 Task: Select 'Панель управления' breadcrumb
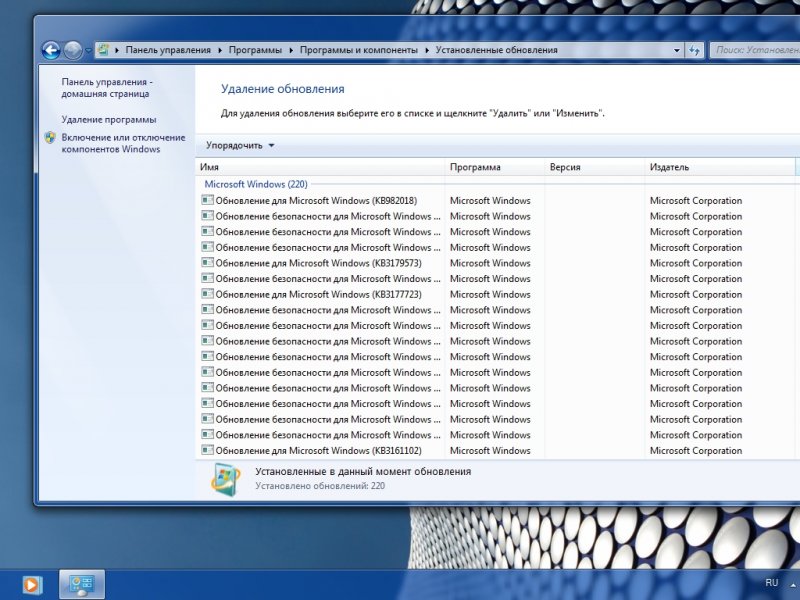click(x=168, y=50)
